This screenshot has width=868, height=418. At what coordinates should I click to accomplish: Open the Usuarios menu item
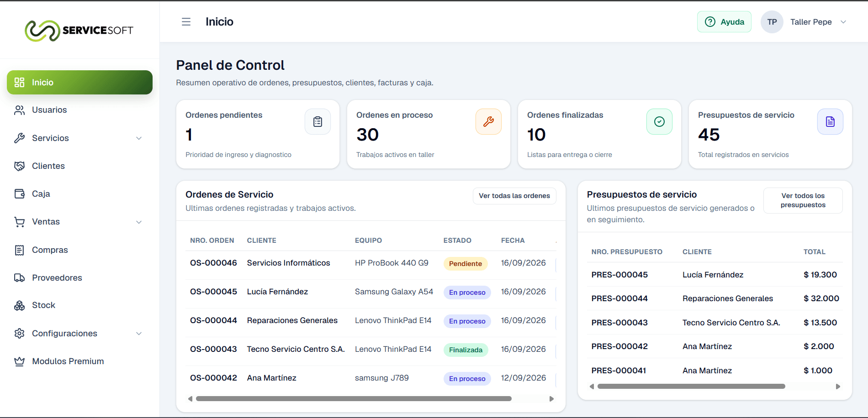point(79,110)
